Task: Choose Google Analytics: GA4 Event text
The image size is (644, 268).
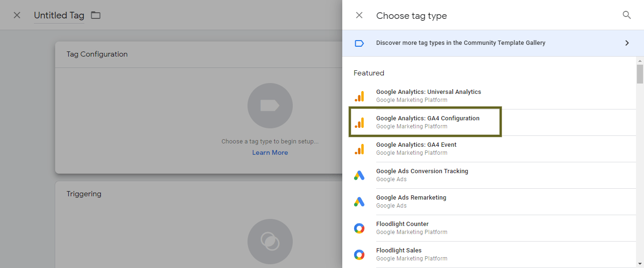Action: click(416, 145)
